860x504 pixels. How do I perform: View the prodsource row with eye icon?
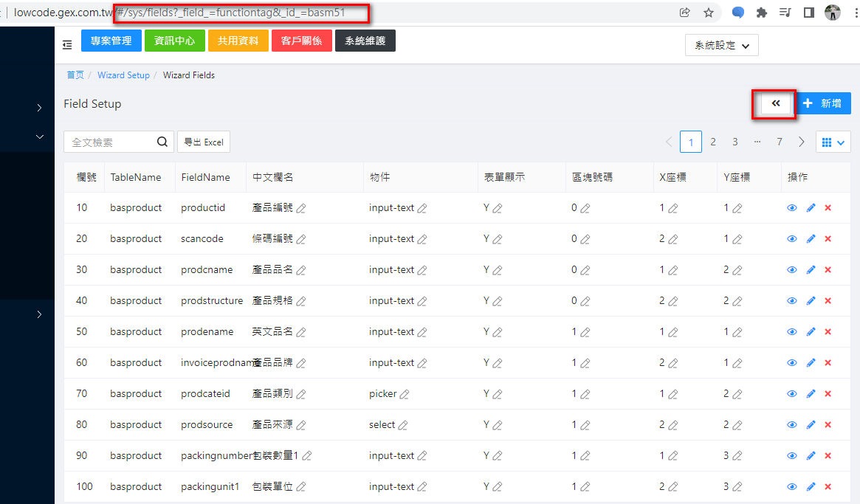(792, 425)
